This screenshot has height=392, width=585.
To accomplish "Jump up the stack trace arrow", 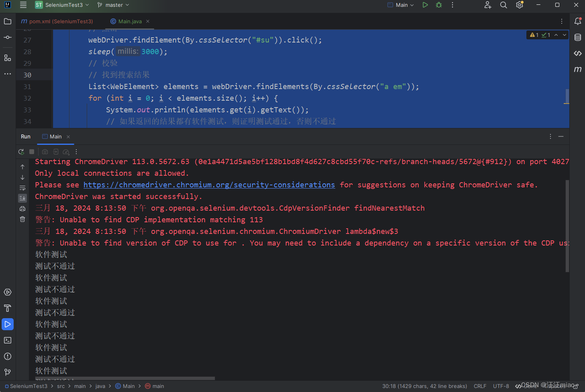I will (x=22, y=167).
